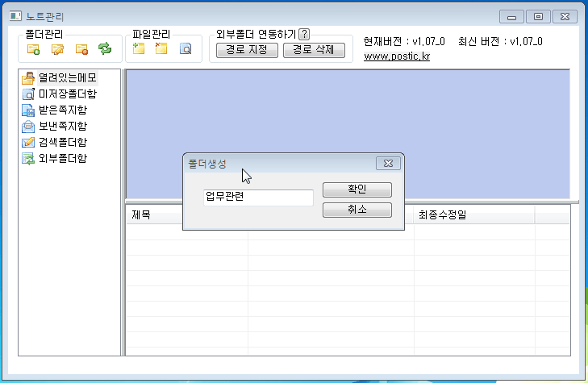
Task: Select 검색폴더함 in the folder list
Action: (x=63, y=142)
